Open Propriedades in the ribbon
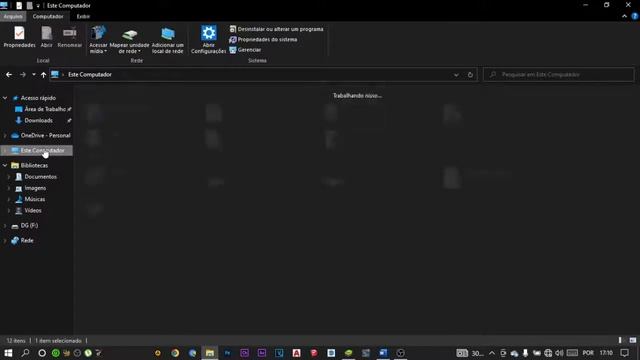The image size is (640, 360). (19, 37)
